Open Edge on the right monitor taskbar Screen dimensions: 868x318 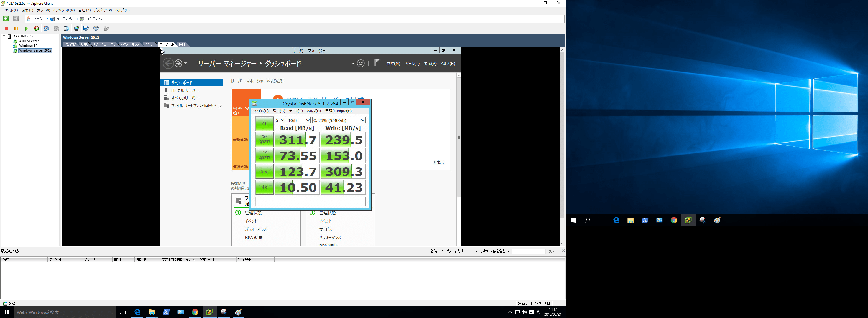tap(616, 221)
